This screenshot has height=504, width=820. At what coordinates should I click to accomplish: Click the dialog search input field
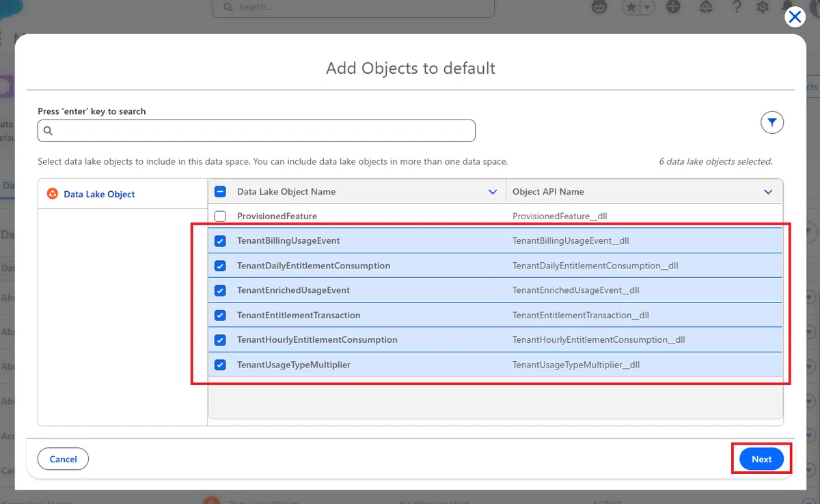tap(256, 131)
